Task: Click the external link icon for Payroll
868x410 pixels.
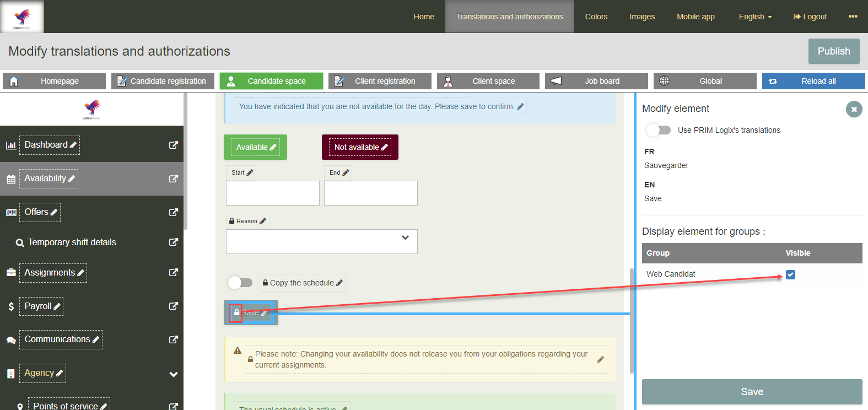Action: point(173,306)
